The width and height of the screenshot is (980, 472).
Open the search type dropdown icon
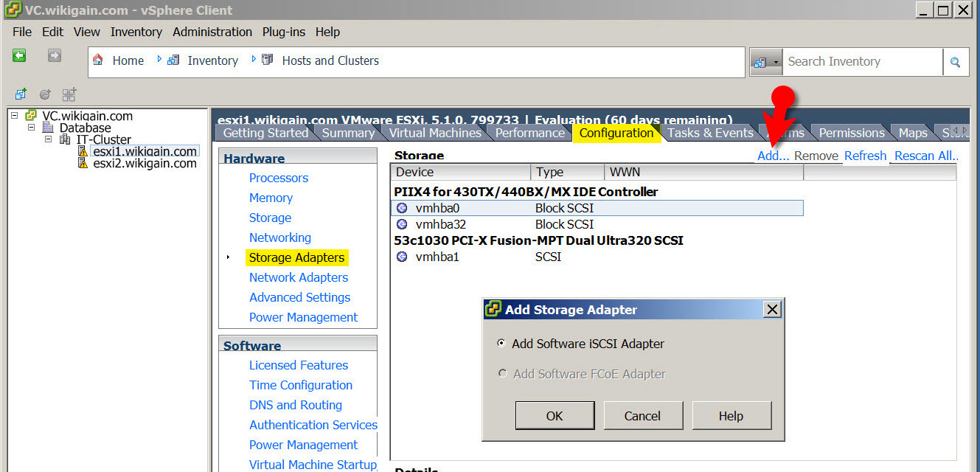[x=765, y=62]
